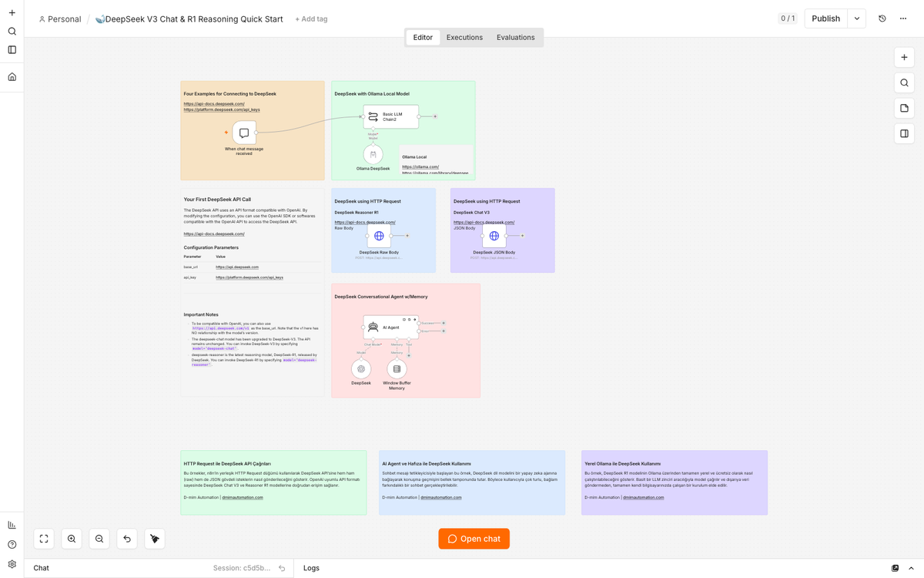Open the Personal project breadcrumb
This screenshot has height=578, width=924.
[x=59, y=19]
